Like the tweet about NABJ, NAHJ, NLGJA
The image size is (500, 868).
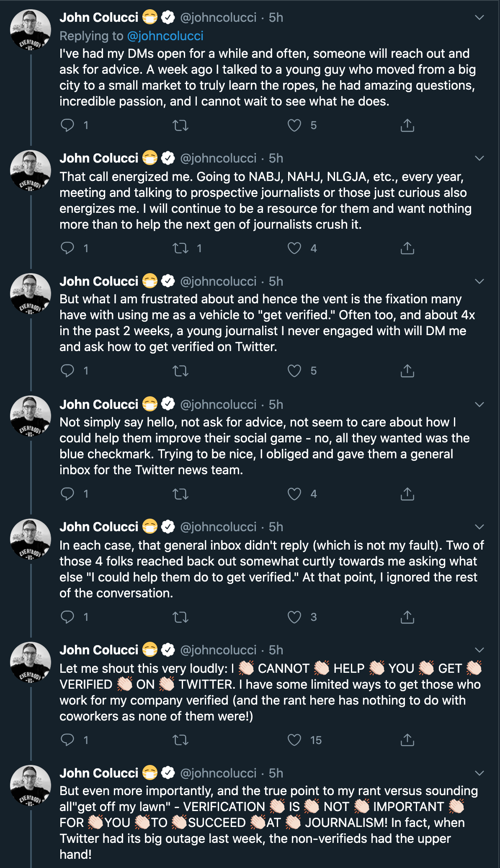[294, 248]
